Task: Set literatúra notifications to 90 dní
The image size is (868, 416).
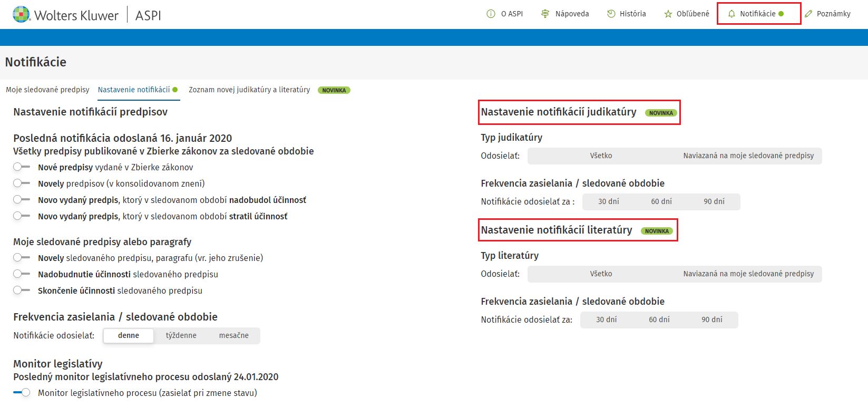Action: 711,320
